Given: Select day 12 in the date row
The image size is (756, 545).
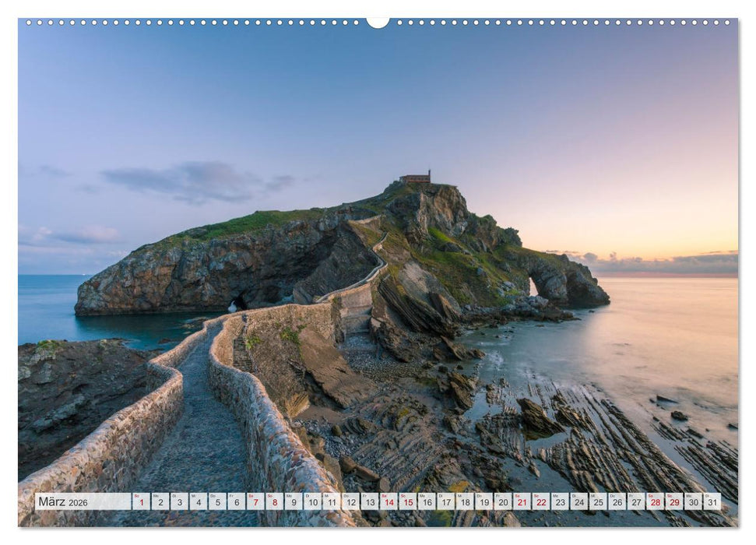Looking at the screenshot, I should coord(350,502).
